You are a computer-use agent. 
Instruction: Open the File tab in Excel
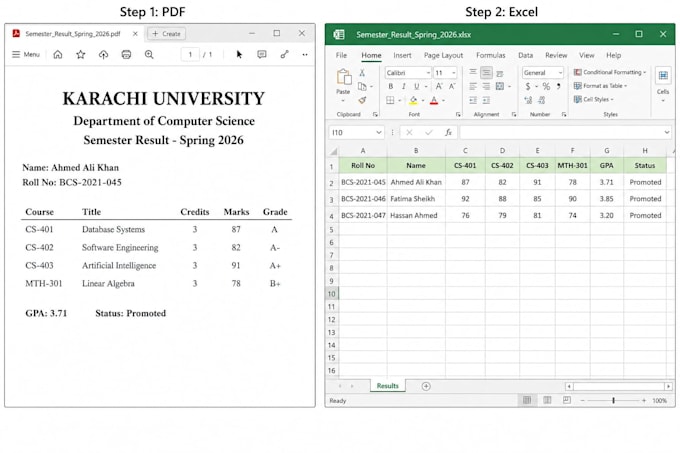pos(341,55)
